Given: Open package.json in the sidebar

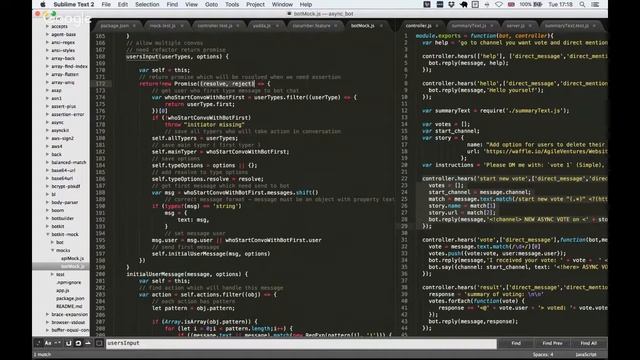Looking at the screenshot, I should click(70, 298).
